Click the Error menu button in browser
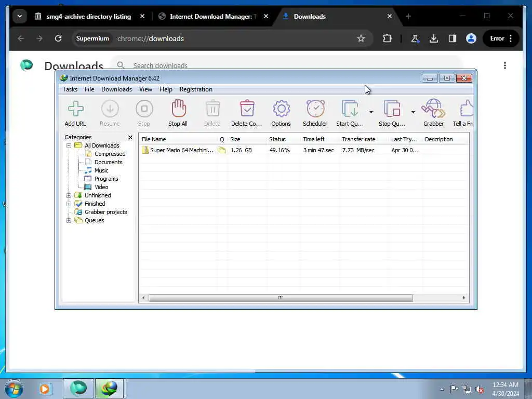 point(501,38)
